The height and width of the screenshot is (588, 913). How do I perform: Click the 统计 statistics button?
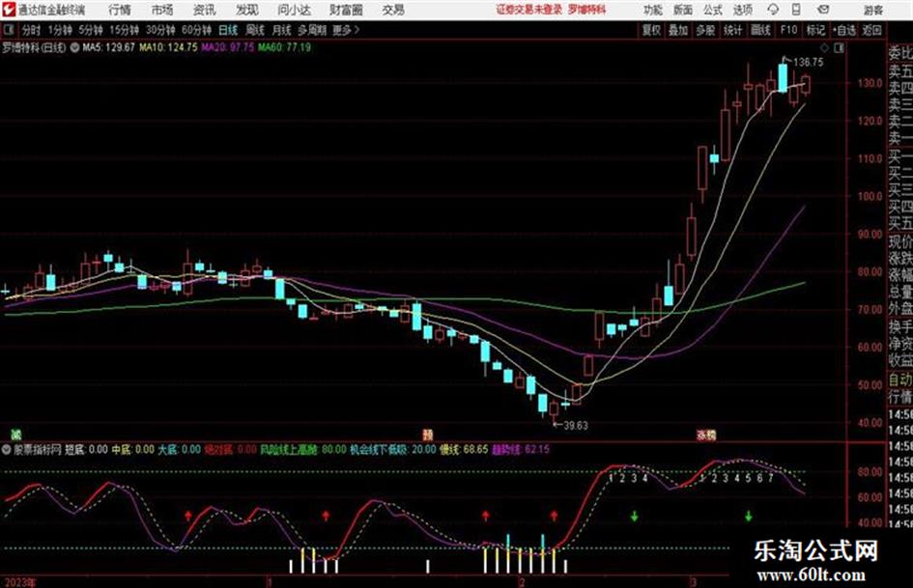(733, 30)
